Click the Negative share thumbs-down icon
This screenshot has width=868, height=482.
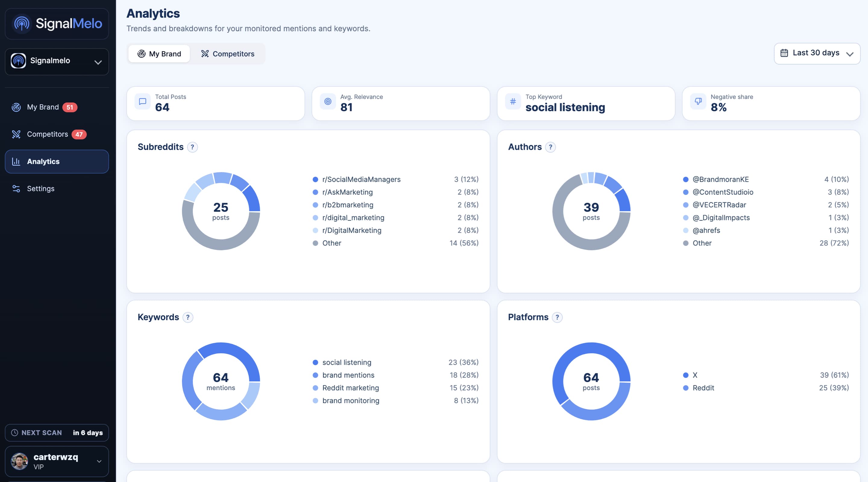pos(698,102)
